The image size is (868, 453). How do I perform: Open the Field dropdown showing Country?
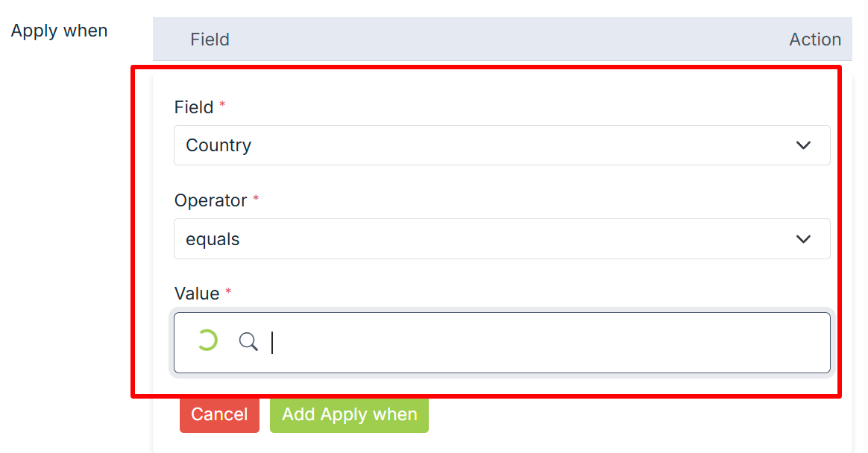(501, 145)
